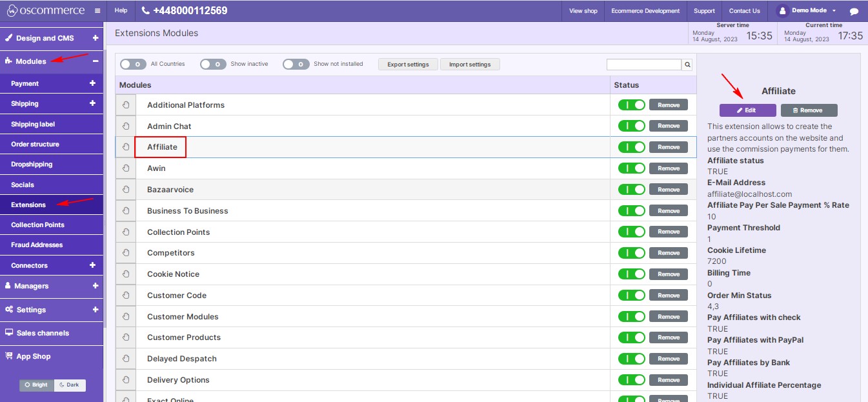Click the search magnifier icon
The width and height of the screenshot is (868, 402).
tap(687, 65)
